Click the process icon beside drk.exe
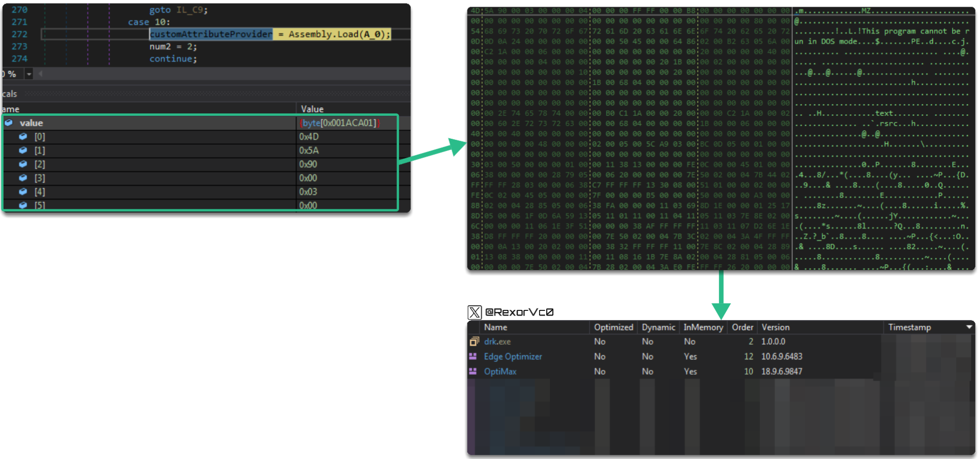Viewport: 980px width, 459px height. click(474, 342)
